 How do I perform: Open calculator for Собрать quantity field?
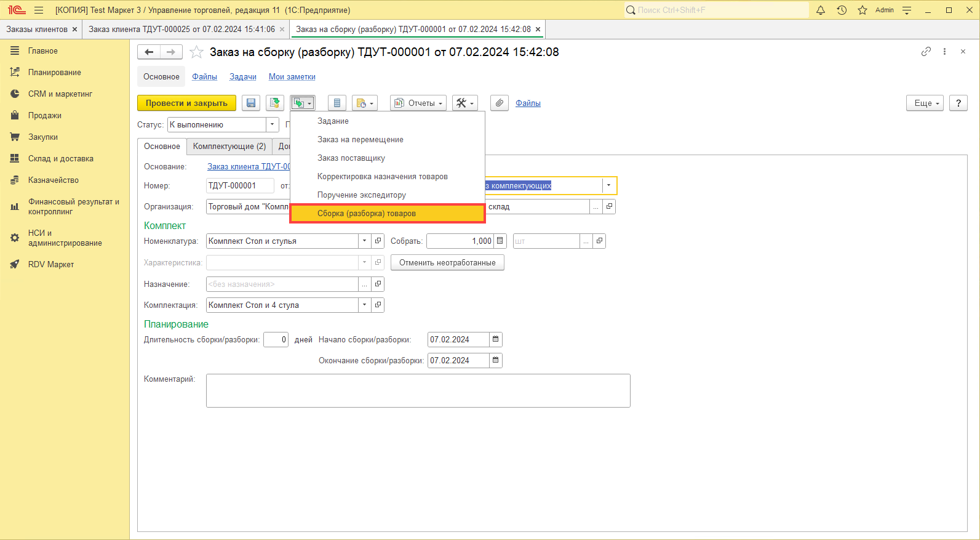[500, 241]
